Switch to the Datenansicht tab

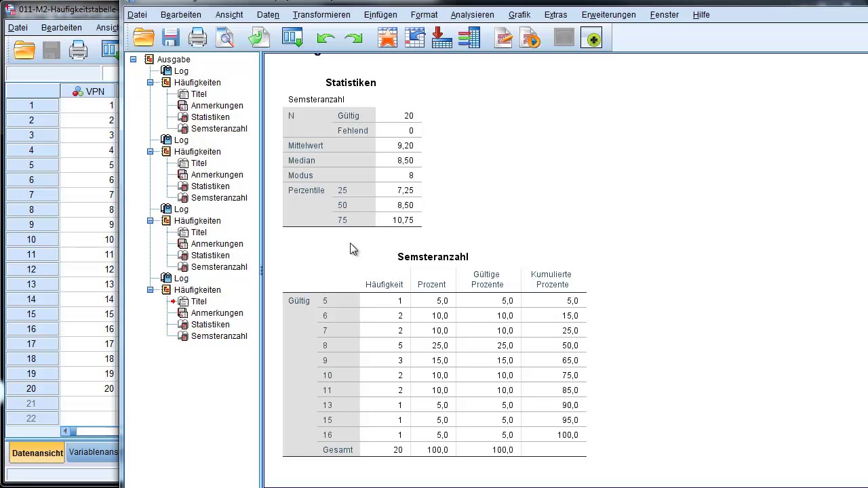point(37,453)
